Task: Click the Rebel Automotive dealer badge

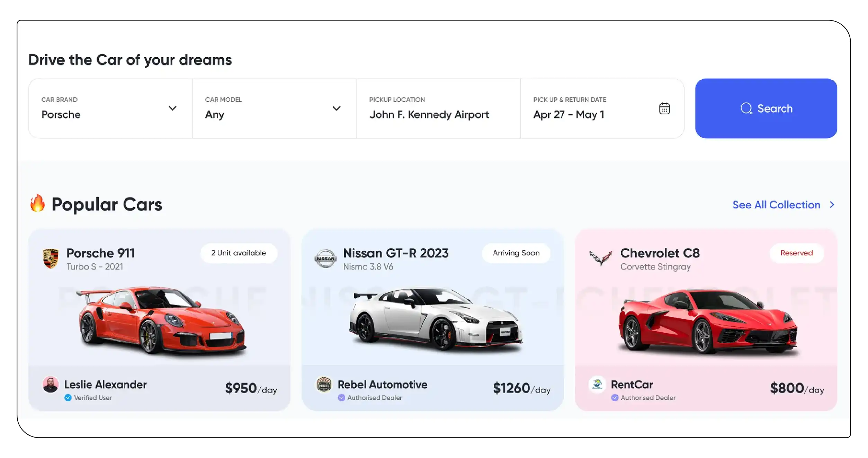Action: pos(324,385)
